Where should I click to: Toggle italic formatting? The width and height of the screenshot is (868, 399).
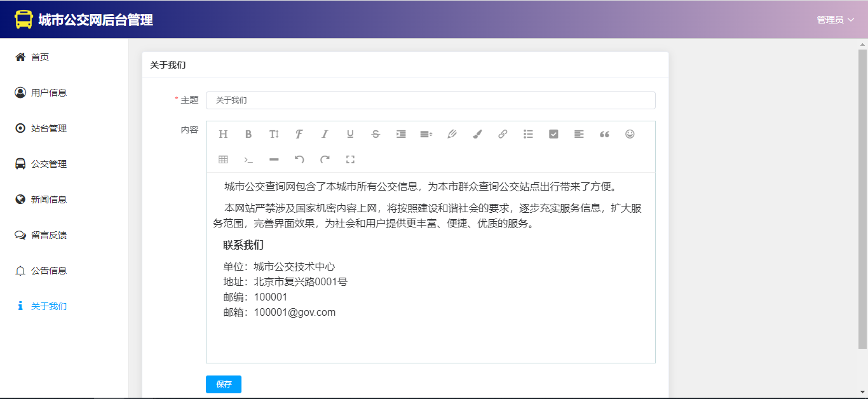(325, 134)
